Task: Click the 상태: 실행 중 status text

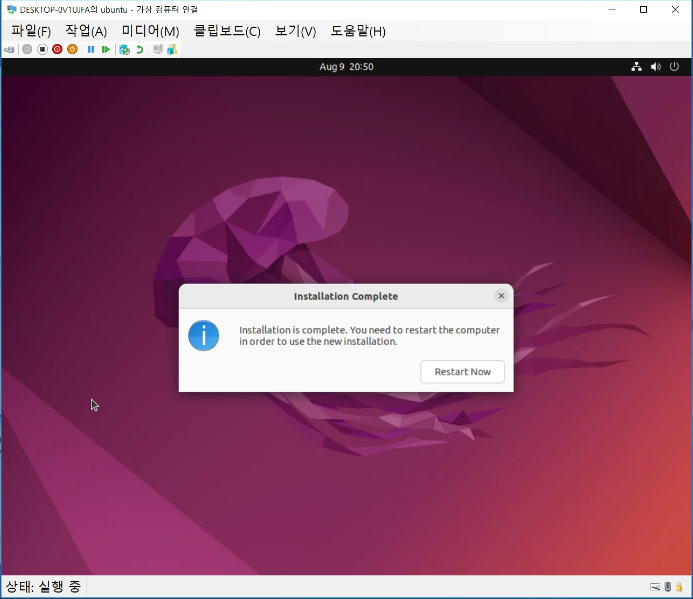Action: point(43,587)
